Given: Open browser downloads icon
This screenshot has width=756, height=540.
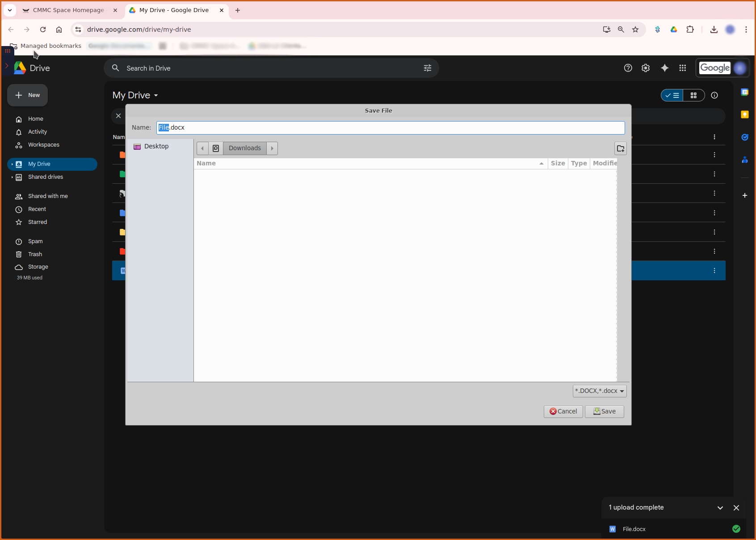Looking at the screenshot, I should tap(714, 30).
